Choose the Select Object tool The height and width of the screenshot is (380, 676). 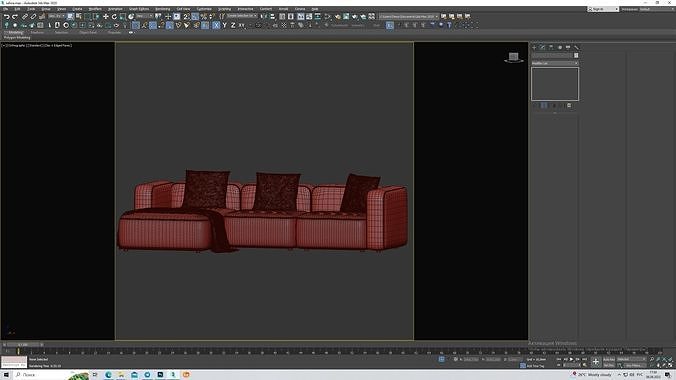71,16
